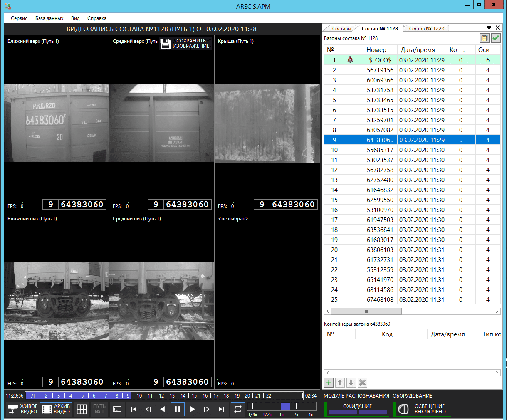Viewport: 507px width, 420px height.
Task: Click the camera grid layout icon
Action: 82,409
